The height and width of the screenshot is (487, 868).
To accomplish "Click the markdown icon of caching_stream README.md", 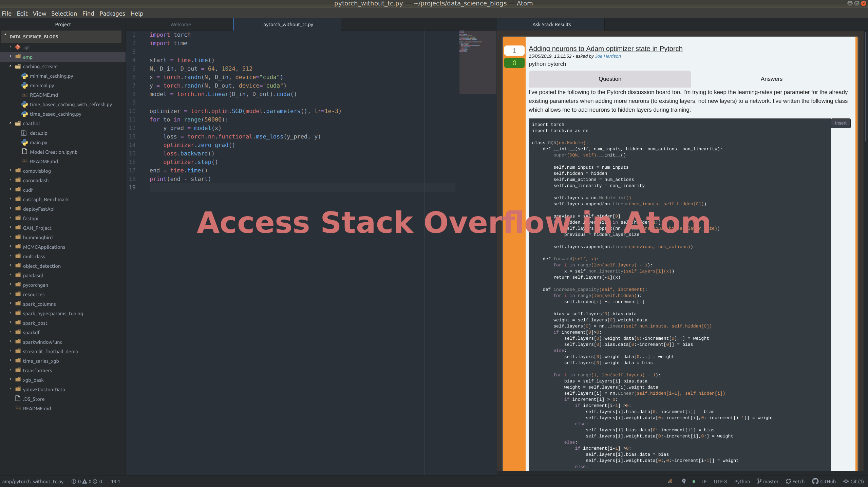I will pos(25,95).
